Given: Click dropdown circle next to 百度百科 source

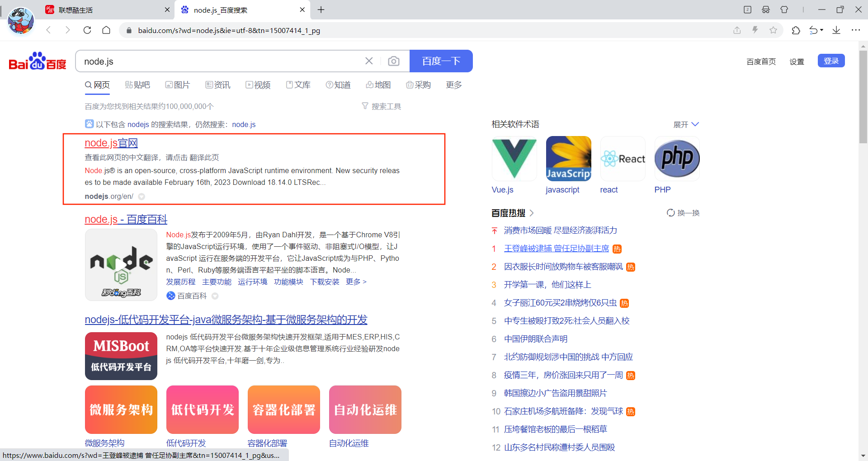Looking at the screenshot, I should (x=215, y=296).
